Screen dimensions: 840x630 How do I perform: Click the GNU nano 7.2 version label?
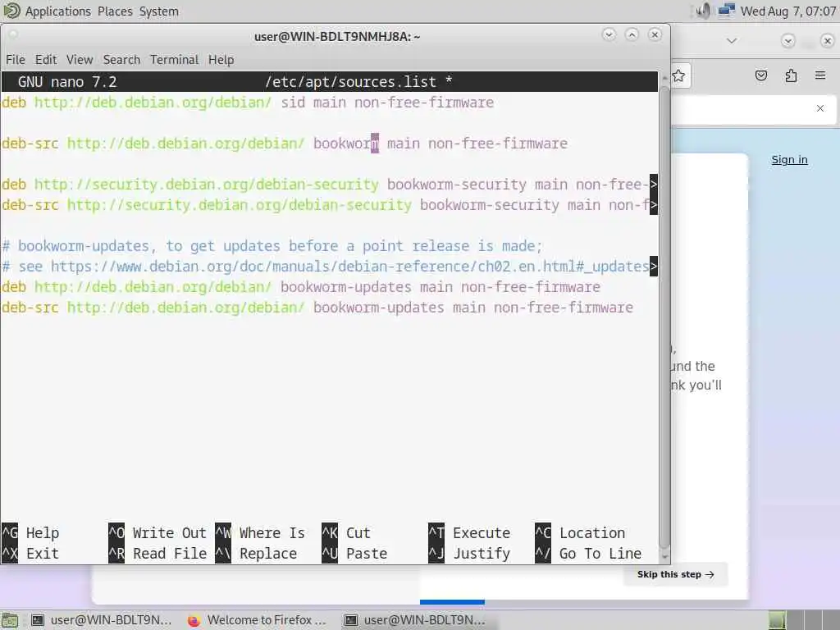(67, 82)
